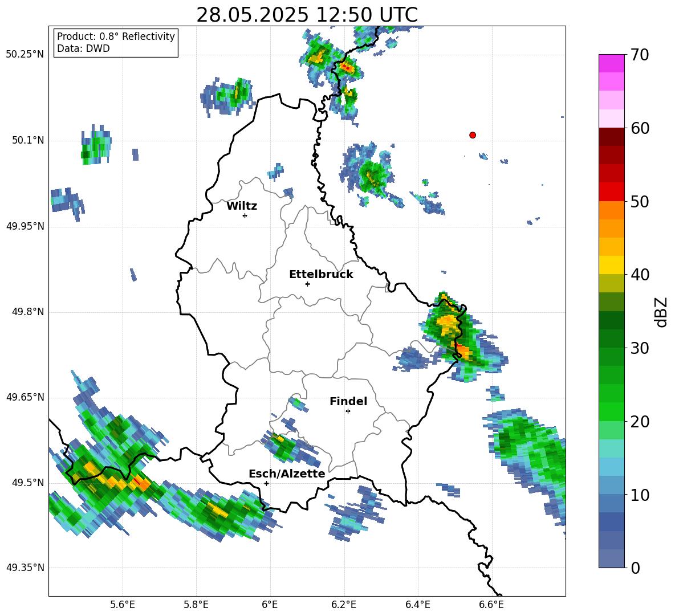Click the 6.4°E longitude label
This screenshot has width=675, height=616.
pyautogui.click(x=418, y=605)
